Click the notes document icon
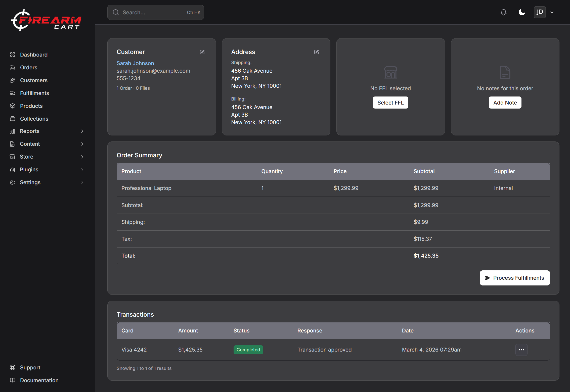Viewport: 570px width, 392px height. (505, 72)
